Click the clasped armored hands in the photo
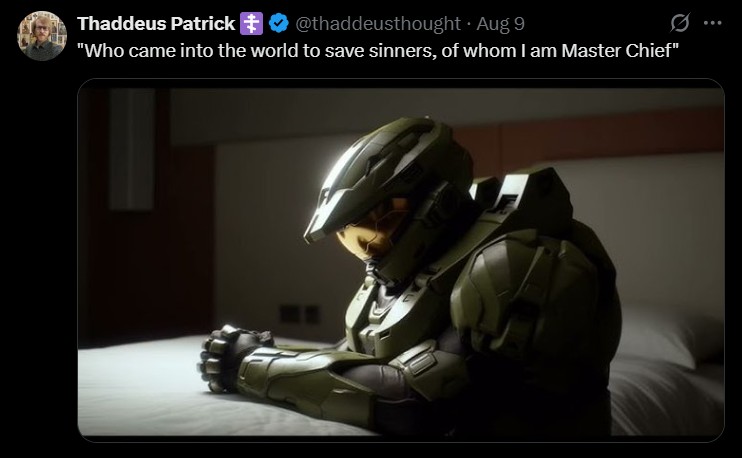Viewport: 742px width, 458px height. tap(233, 358)
